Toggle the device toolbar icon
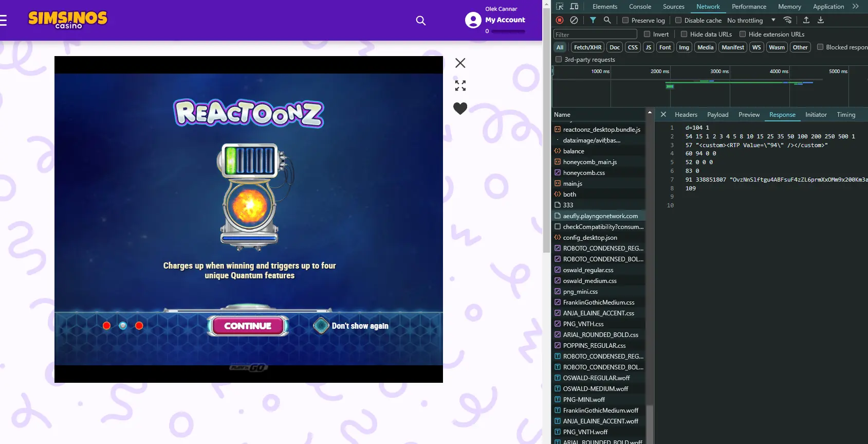This screenshot has width=868, height=444. (575, 7)
